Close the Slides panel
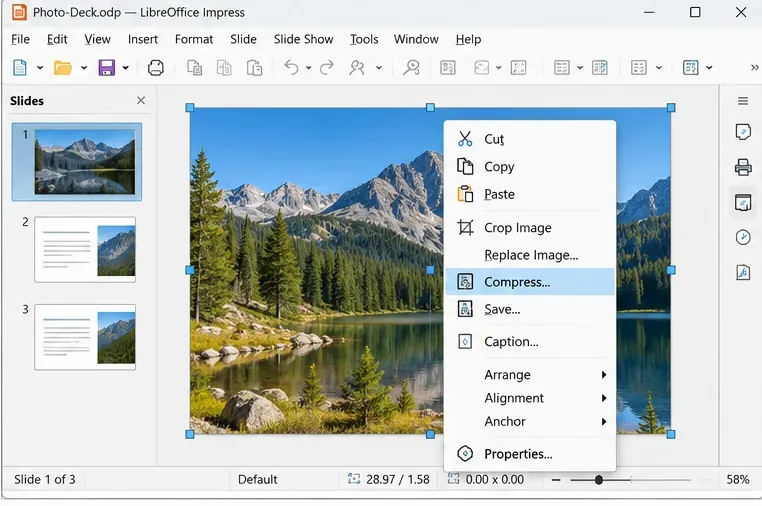 tap(141, 100)
